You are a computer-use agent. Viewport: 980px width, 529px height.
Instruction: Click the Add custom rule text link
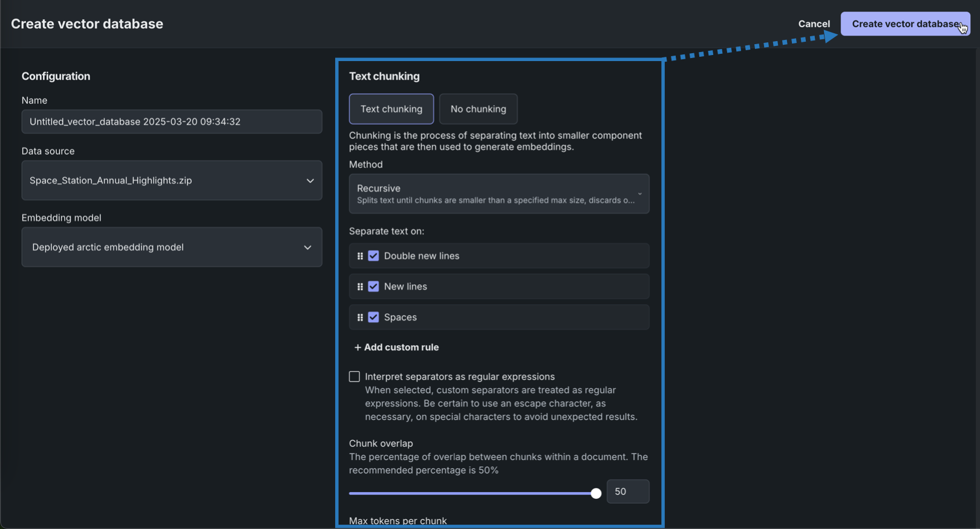(401, 348)
